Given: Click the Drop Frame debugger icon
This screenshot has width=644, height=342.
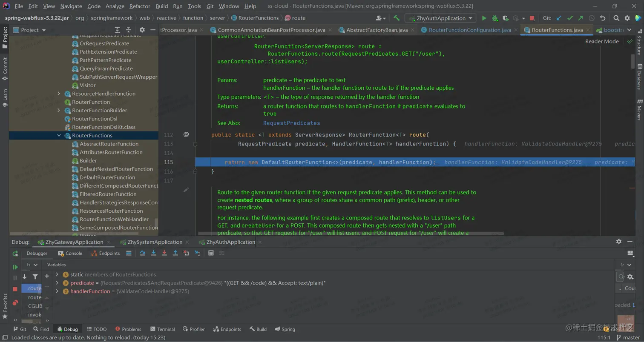Looking at the screenshot, I should 186,253.
